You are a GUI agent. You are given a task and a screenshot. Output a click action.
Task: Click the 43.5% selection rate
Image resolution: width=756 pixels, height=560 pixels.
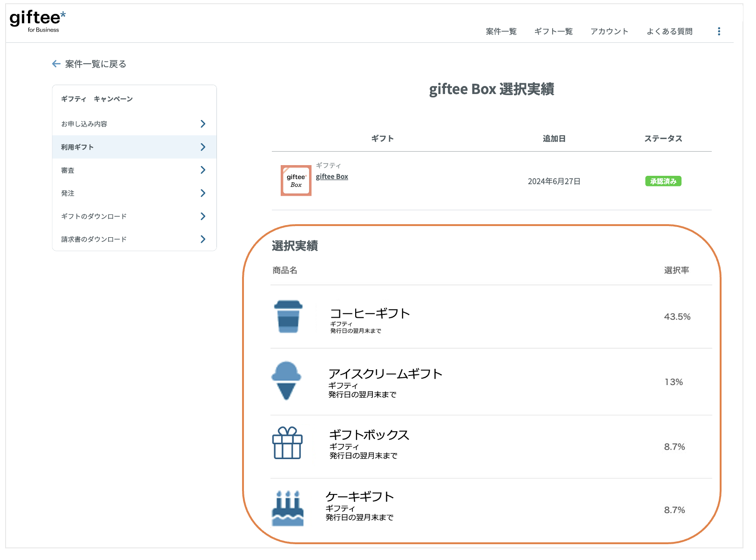click(x=677, y=317)
